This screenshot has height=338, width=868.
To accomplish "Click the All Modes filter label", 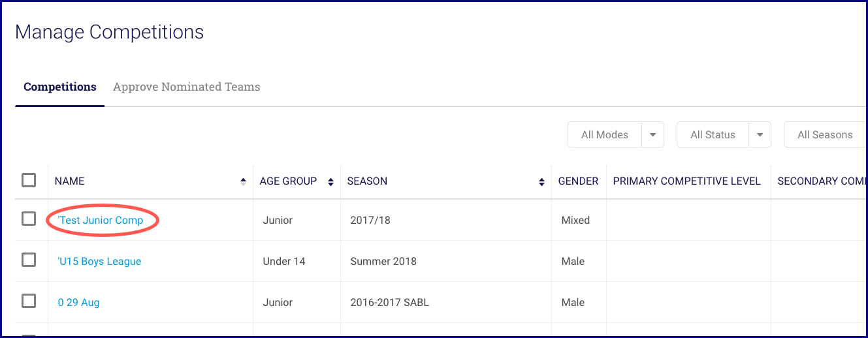I will pyautogui.click(x=605, y=135).
